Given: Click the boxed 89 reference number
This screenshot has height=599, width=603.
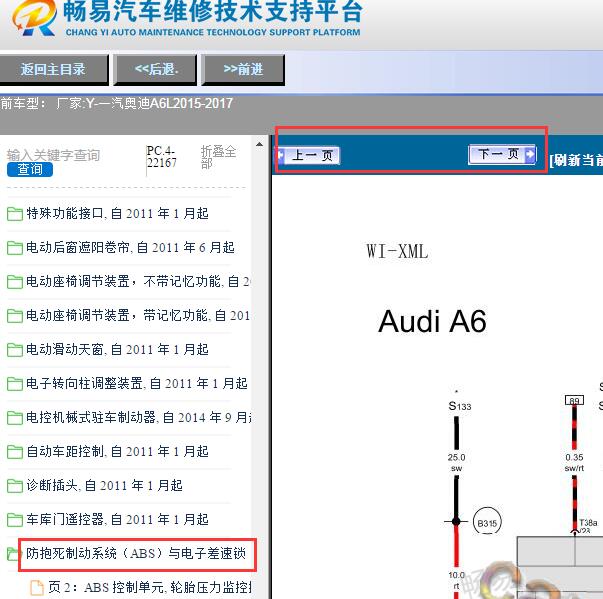Looking at the screenshot, I should tap(575, 400).
